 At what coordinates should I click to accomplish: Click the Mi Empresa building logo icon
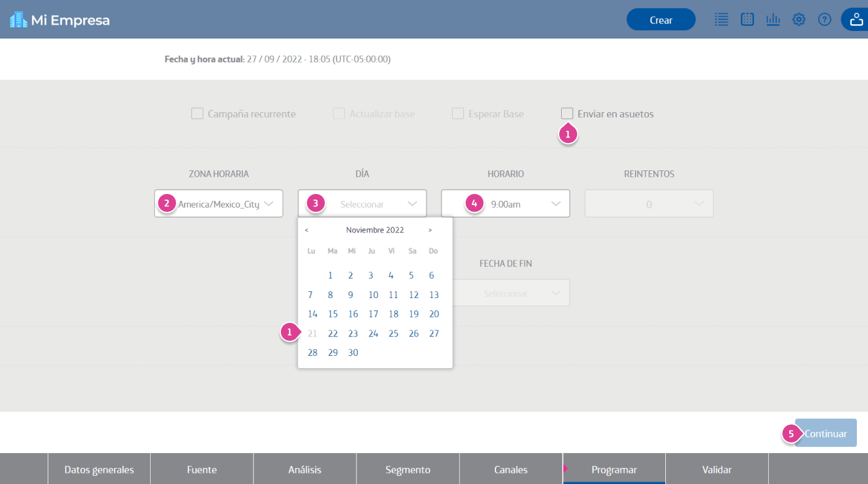pyautogui.click(x=19, y=20)
